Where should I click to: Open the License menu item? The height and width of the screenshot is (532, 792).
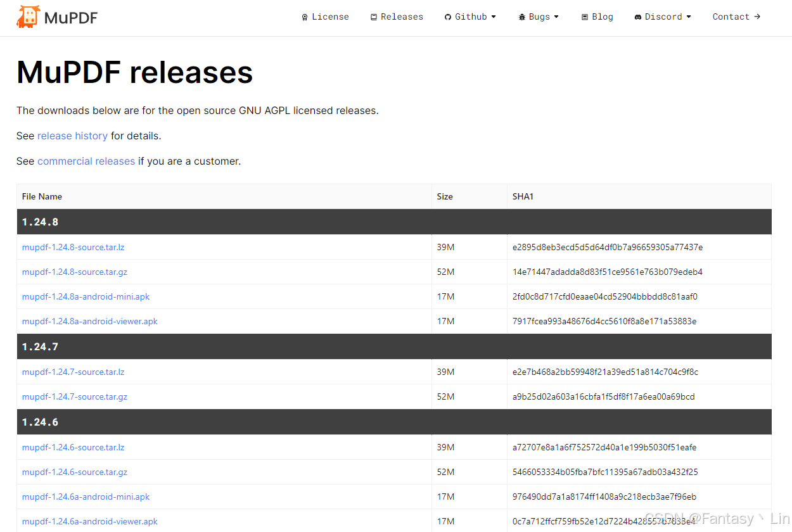tap(330, 17)
